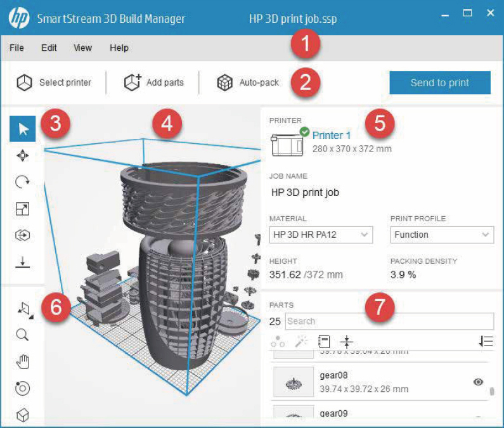Click the Add parts button
The image size is (504, 428).
pyautogui.click(x=153, y=82)
